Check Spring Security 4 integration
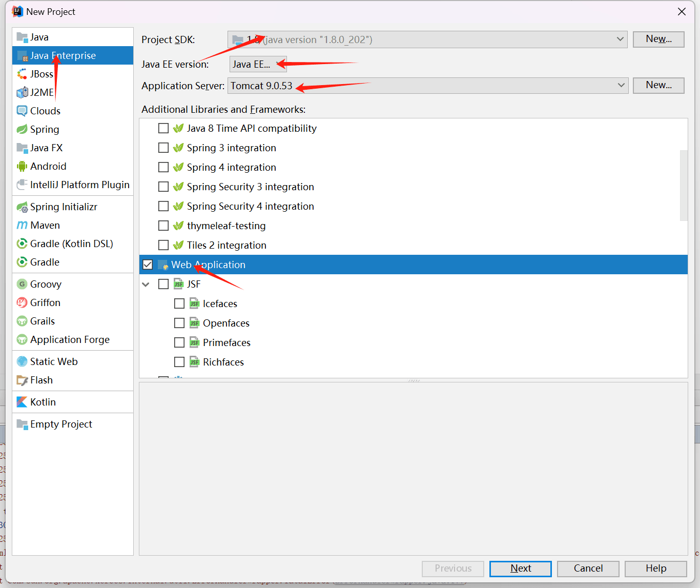Viewport: 700px width, 588px height. [x=163, y=206]
